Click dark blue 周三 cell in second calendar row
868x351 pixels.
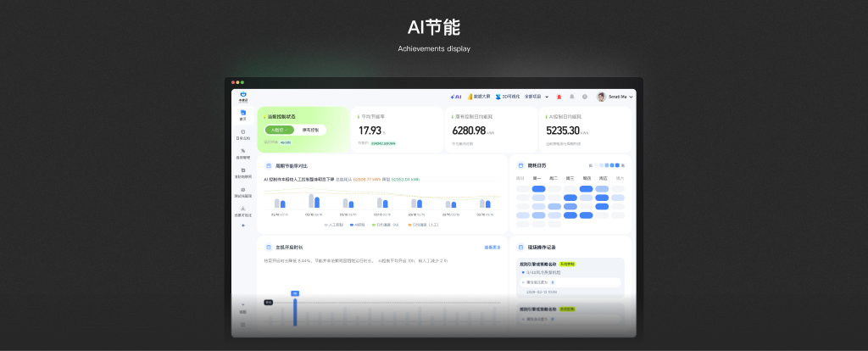570,198
